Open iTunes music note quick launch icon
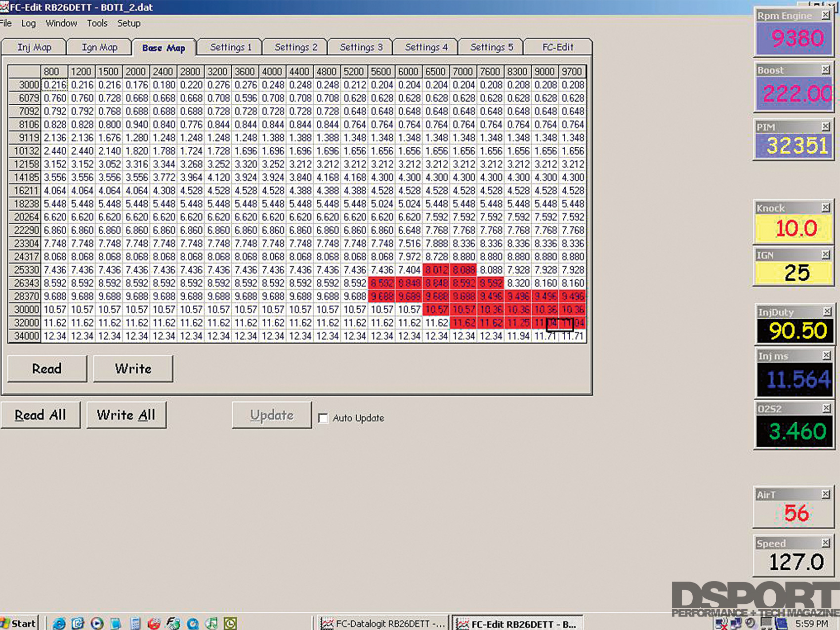The image size is (840, 630). point(211,623)
